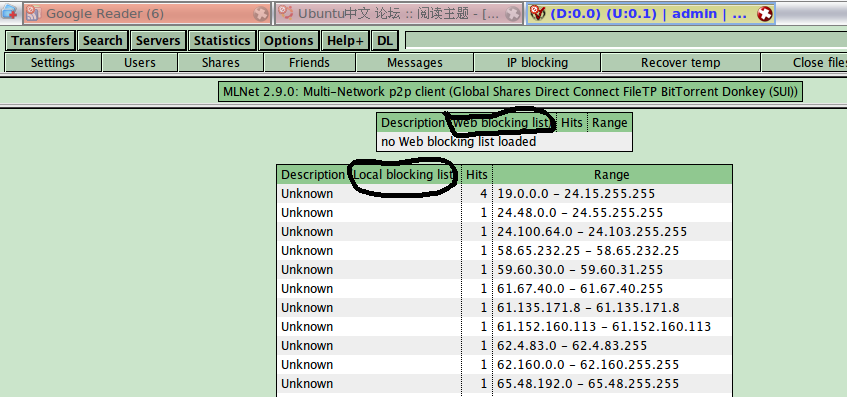The height and width of the screenshot is (397, 847).
Task: Open the Settings submenu item
Action: [53, 63]
